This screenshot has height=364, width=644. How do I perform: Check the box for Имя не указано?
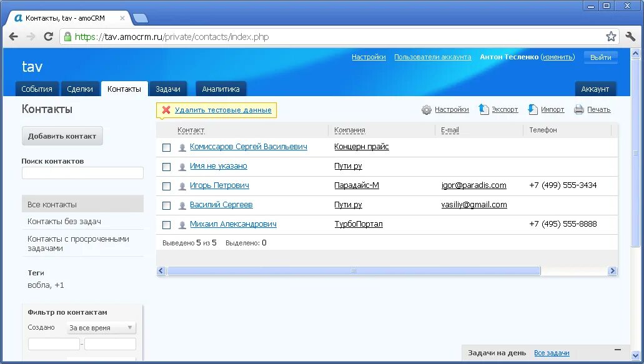166,167
